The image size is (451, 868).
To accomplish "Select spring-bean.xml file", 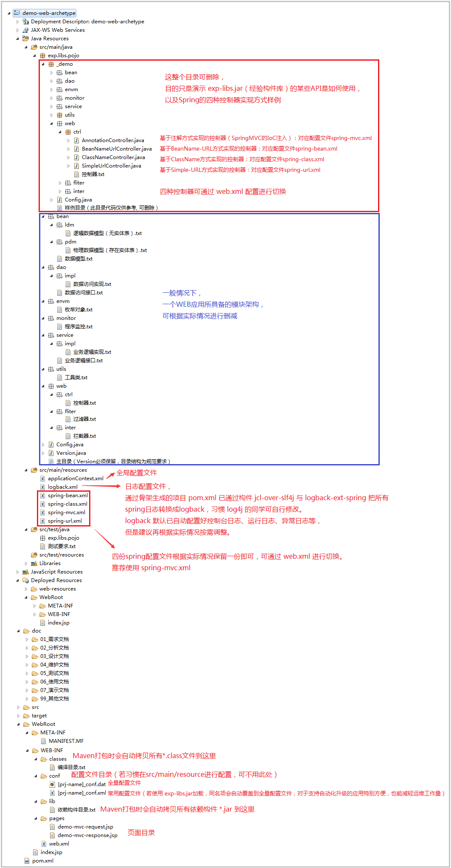I will click(x=68, y=495).
